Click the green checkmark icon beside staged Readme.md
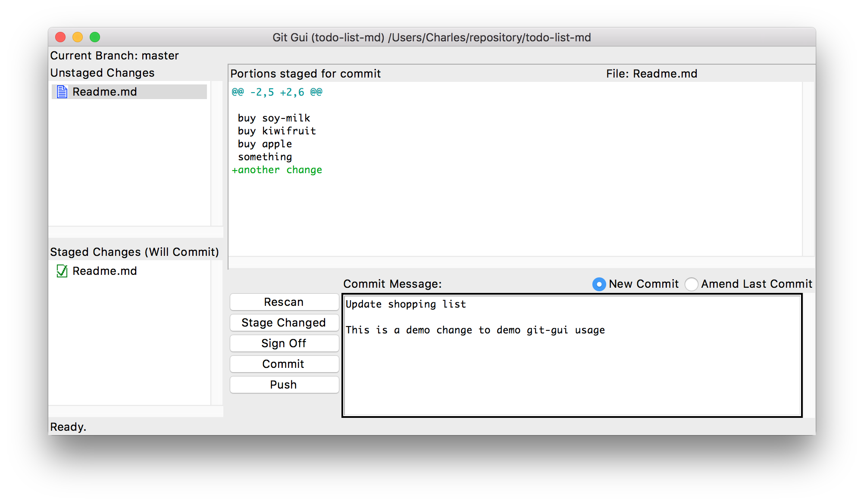This screenshot has height=504, width=864. (x=62, y=271)
